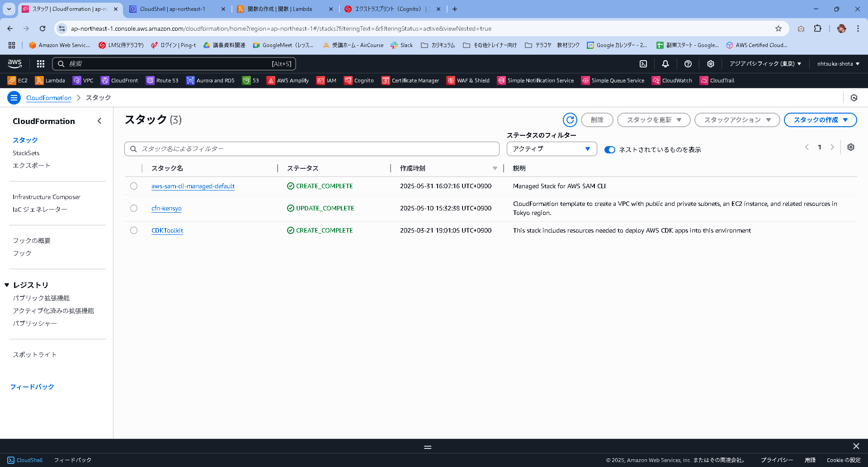Switch to the CloudShell browser tab

click(x=177, y=9)
